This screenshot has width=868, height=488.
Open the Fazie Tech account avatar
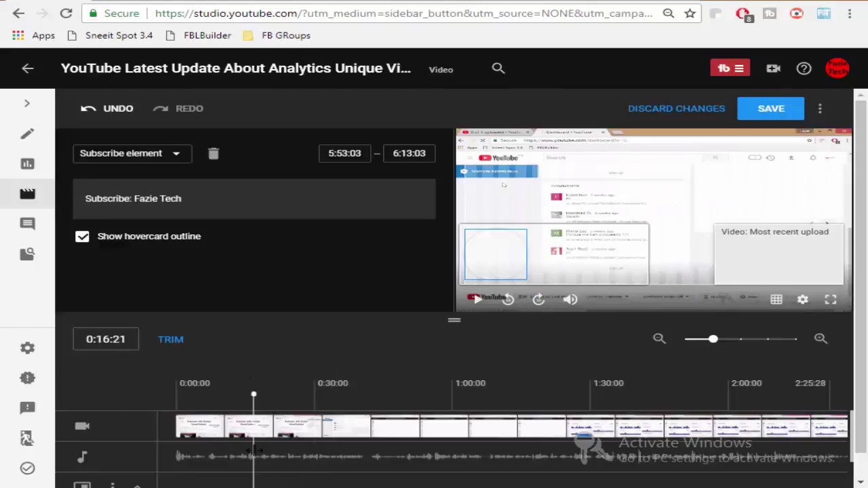tap(837, 68)
